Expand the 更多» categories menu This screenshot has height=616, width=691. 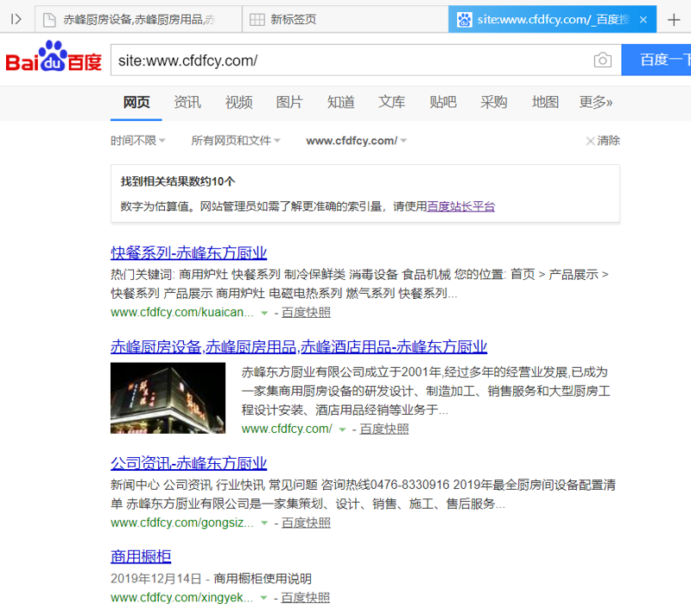pyautogui.click(x=596, y=102)
